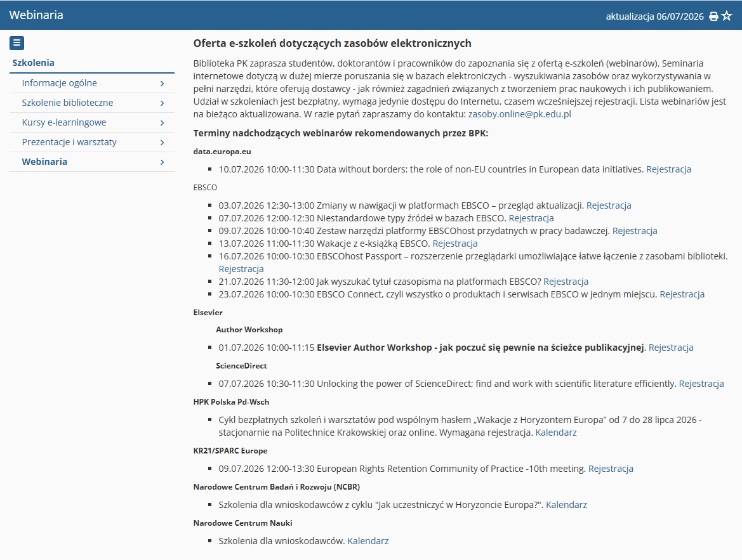Register for European Rights Retention meeting
The height and width of the screenshot is (560, 742).
611,469
